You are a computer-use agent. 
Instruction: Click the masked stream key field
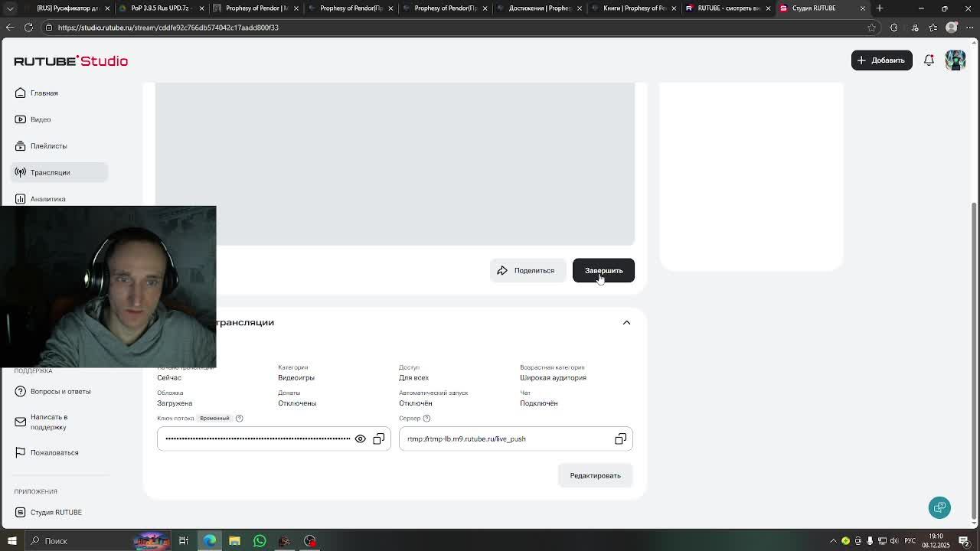click(x=273, y=439)
